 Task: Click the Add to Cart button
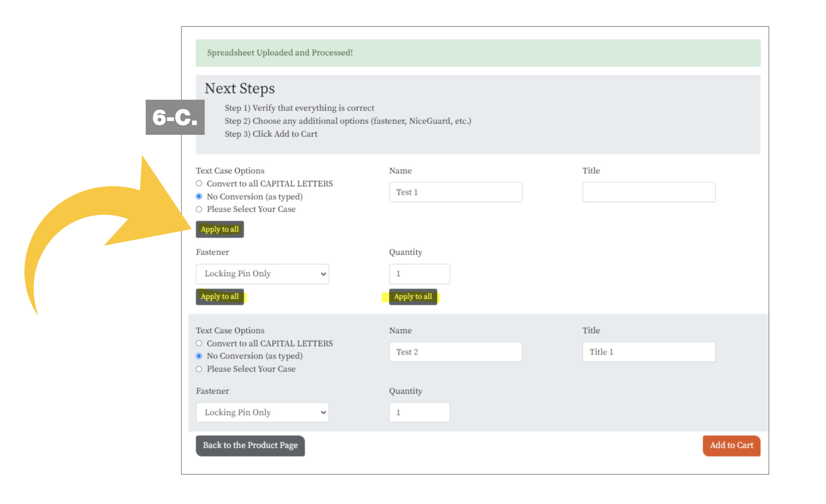coord(731,445)
